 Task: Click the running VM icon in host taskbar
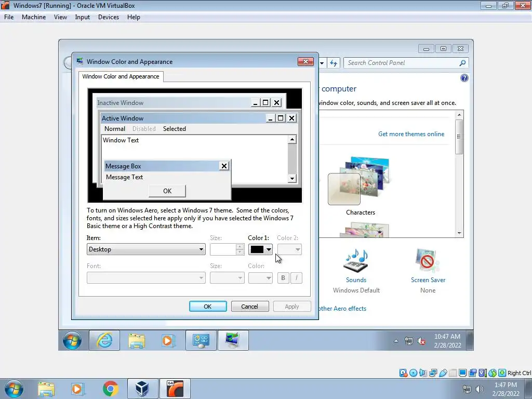coord(175,389)
